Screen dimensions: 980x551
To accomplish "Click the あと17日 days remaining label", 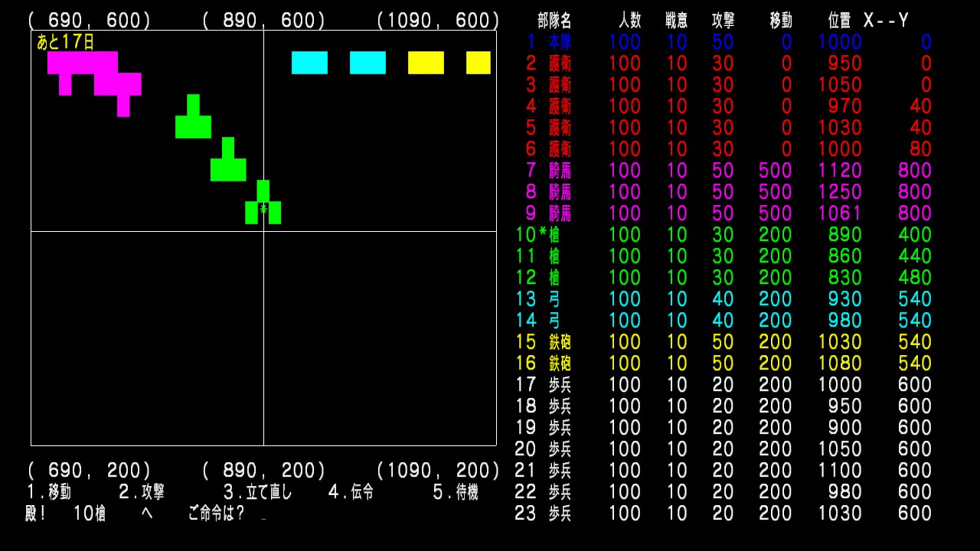I will [x=66, y=41].
